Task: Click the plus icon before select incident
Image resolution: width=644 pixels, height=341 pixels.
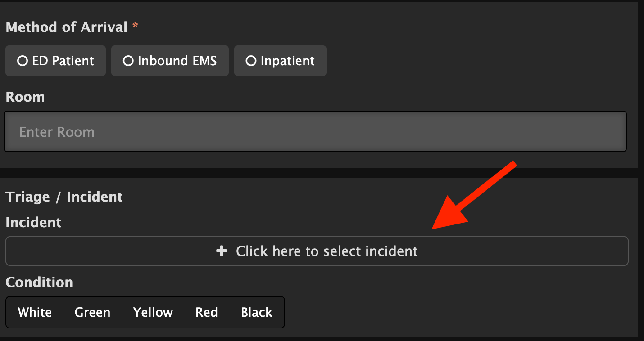Action: click(x=221, y=251)
